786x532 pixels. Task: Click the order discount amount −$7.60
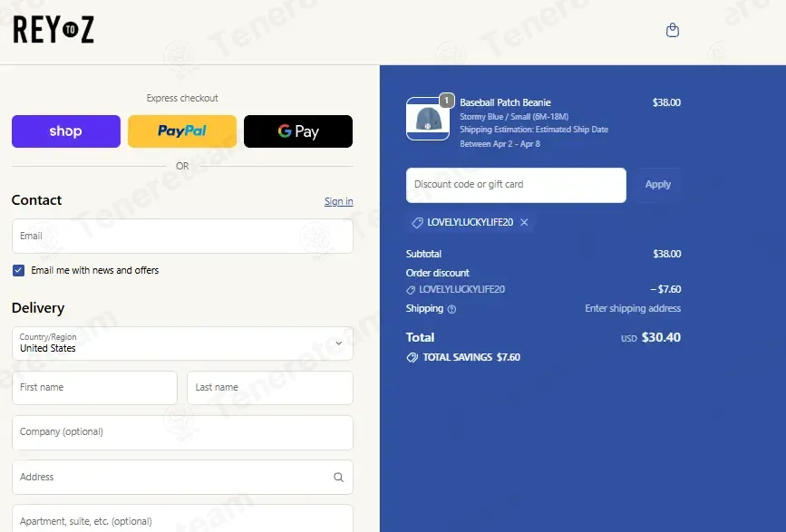665,289
